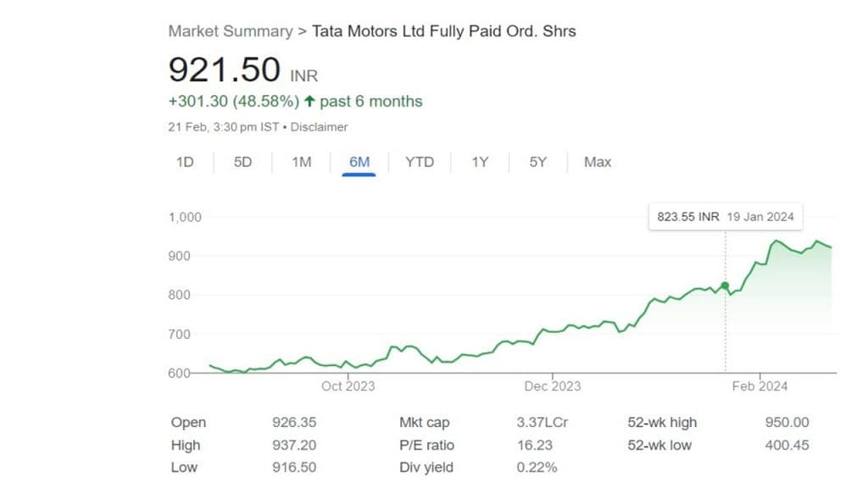This screenshot has height=488, width=868.
Task: Open the Disclaimer link
Action: pos(320,127)
